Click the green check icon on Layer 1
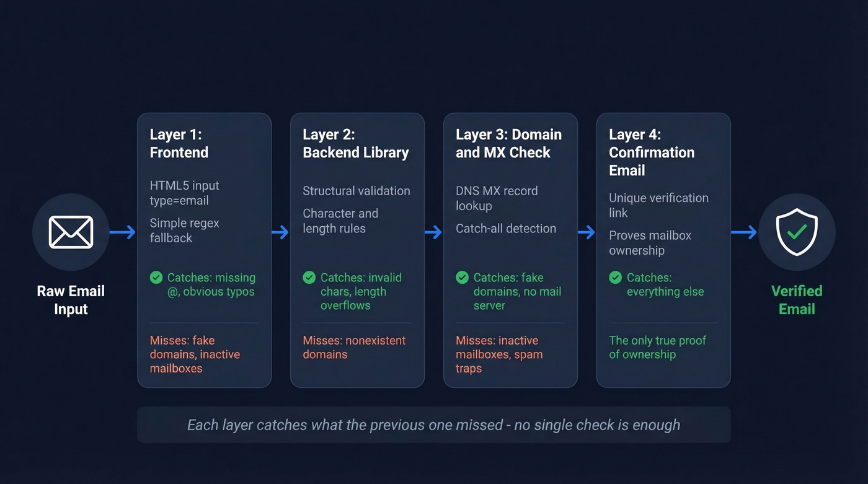This screenshot has width=868, height=484. (156, 277)
